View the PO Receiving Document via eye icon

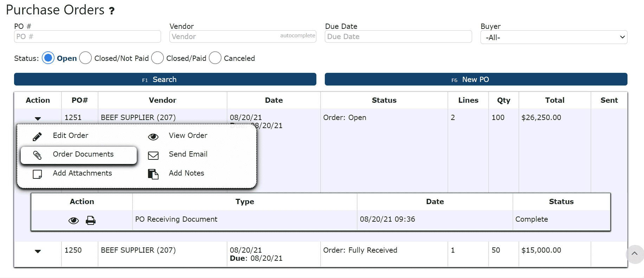tap(73, 221)
